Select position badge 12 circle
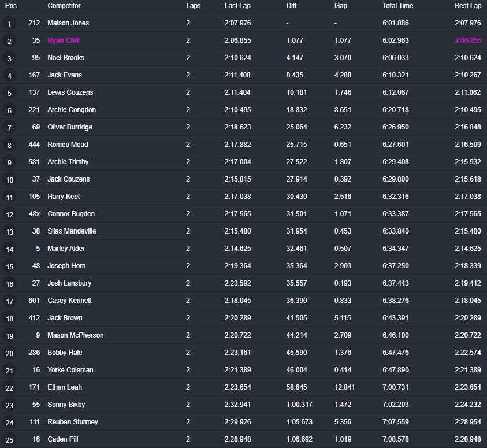487x448 pixels. 9,214
